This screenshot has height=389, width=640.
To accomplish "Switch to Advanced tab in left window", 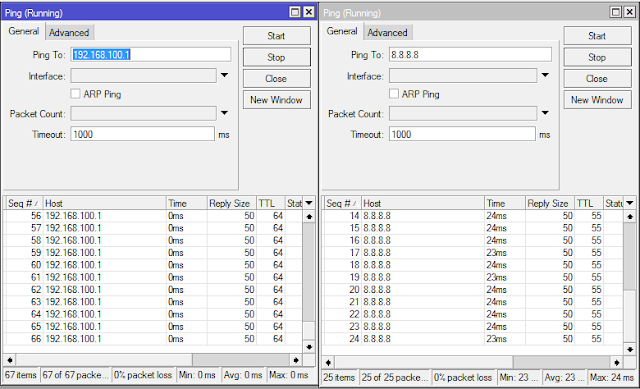I will coord(69,33).
